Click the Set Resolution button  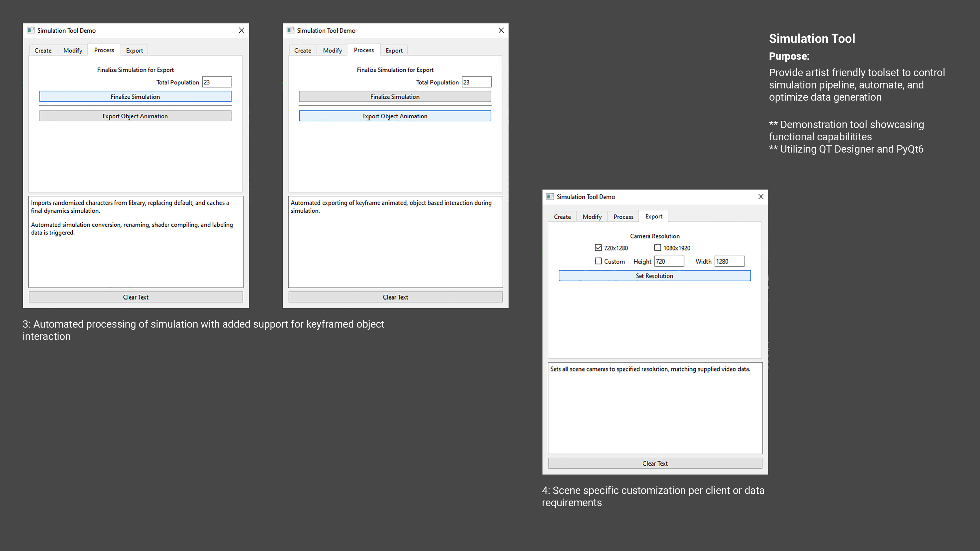[654, 276]
